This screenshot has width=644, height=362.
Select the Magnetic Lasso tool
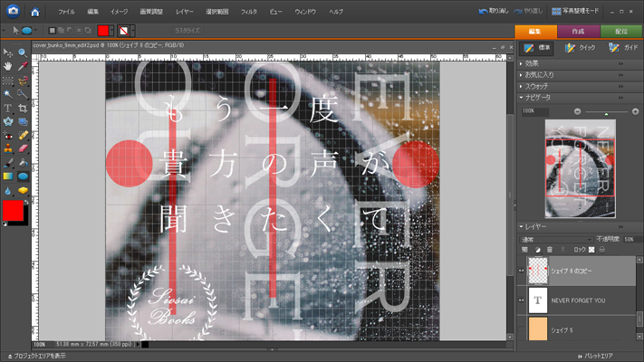click(23, 81)
